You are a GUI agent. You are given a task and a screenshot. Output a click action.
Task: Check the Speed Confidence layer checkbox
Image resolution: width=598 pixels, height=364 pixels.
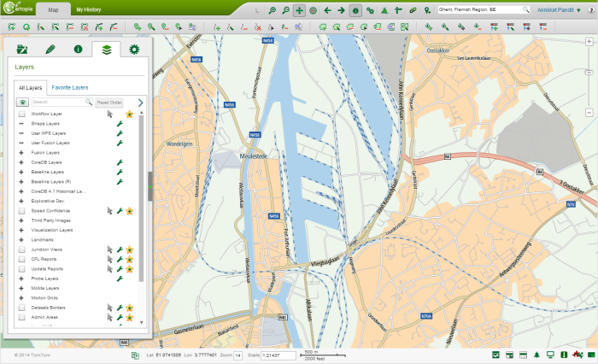point(21,210)
